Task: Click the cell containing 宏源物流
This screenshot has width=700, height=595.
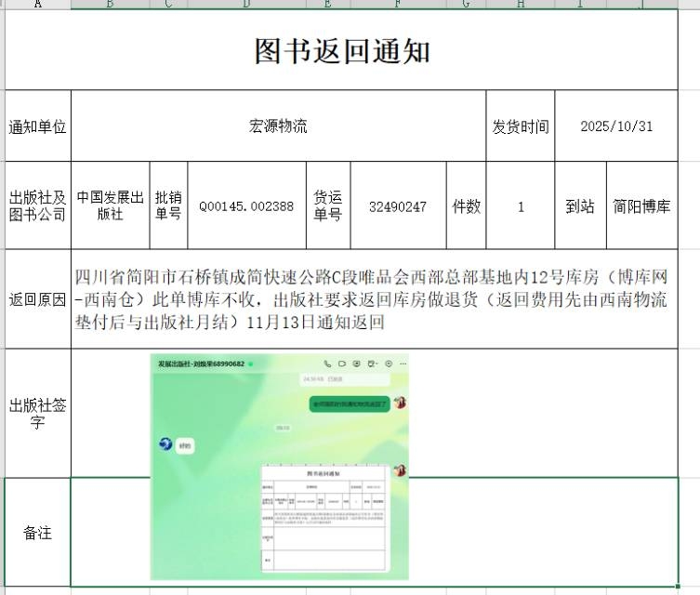Action: pos(278,126)
